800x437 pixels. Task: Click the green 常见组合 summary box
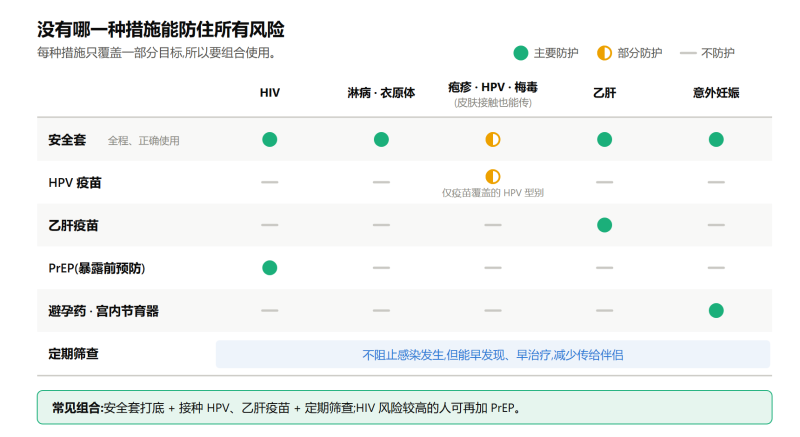pos(405,407)
